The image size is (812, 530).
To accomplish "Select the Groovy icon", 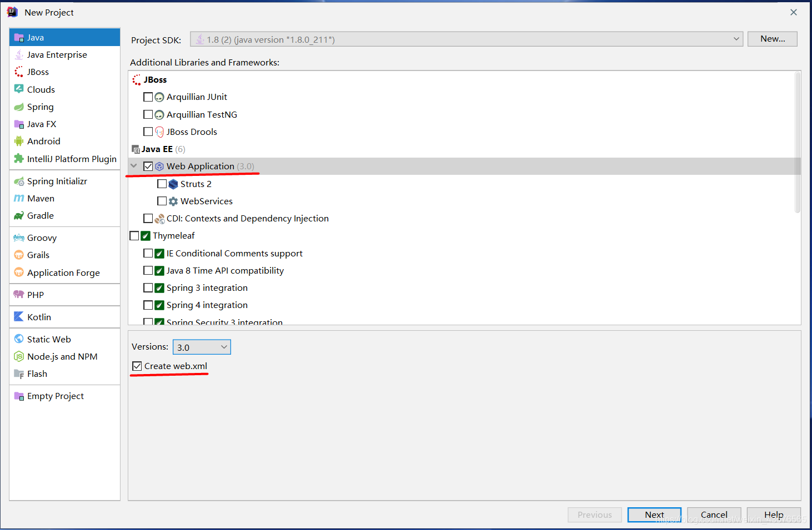I will 19,238.
